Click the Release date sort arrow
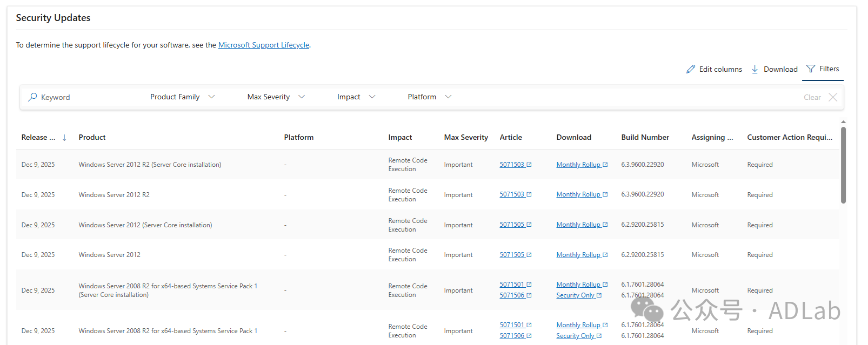 (x=64, y=138)
